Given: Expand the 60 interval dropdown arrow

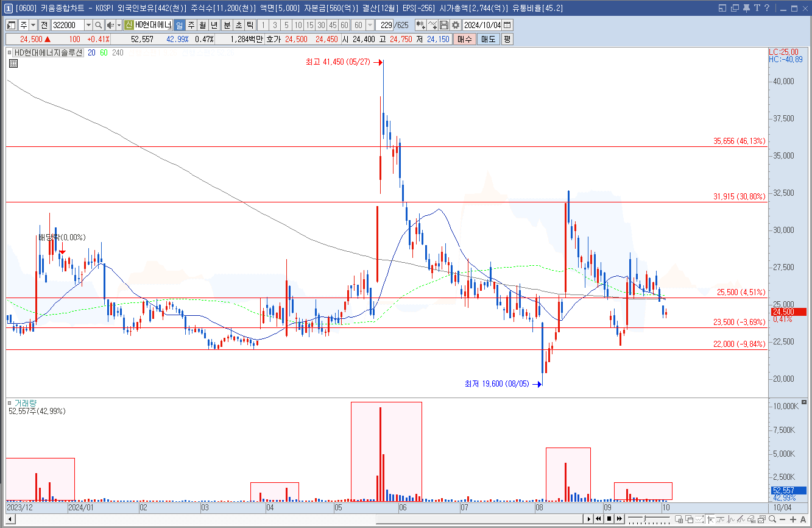Looking at the screenshot, I should (370, 25).
